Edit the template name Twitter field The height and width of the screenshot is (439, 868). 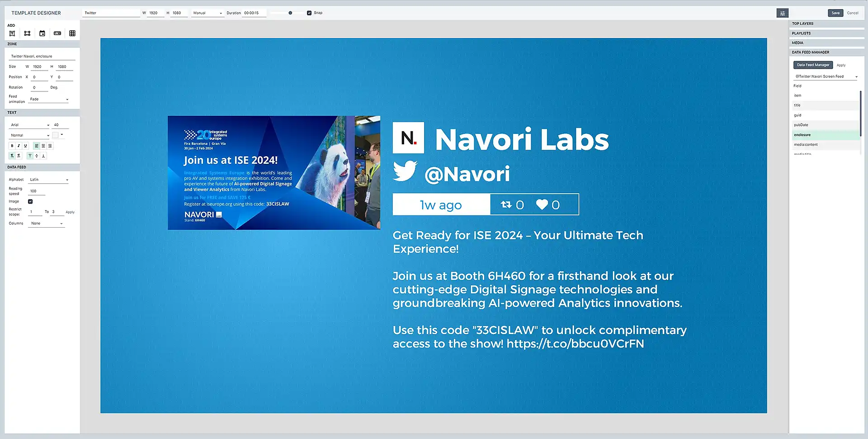coord(112,13)
